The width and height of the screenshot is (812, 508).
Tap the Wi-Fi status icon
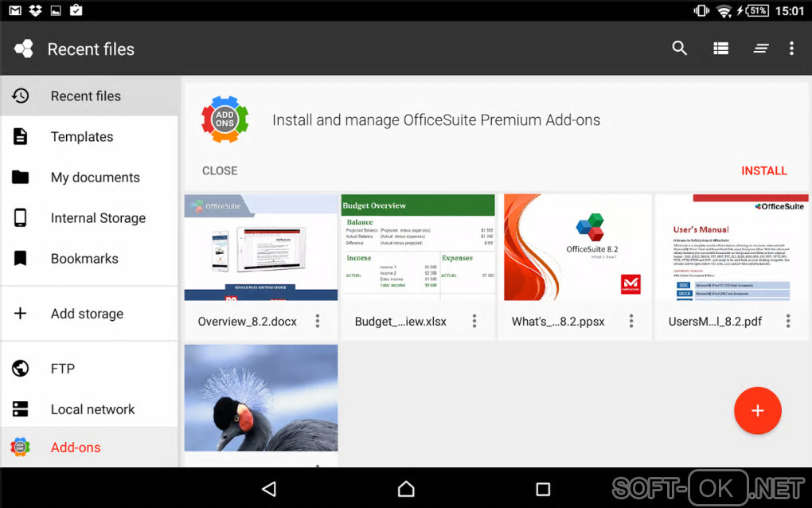[x=724, y=10]
